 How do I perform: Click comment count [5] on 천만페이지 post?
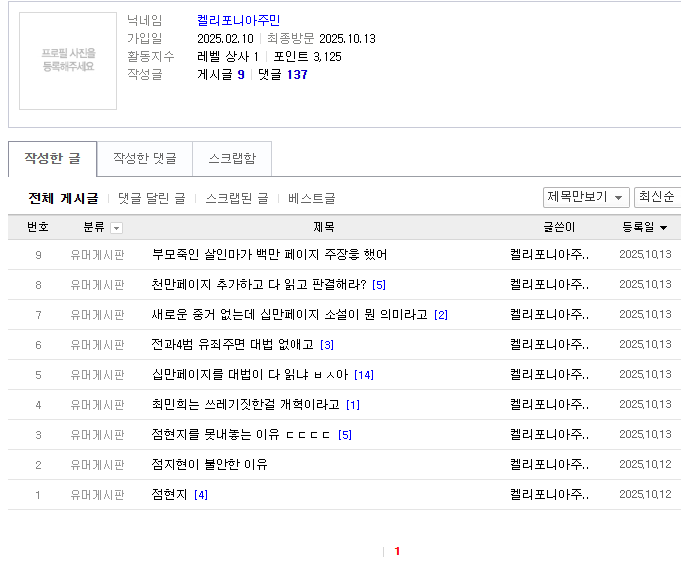click(379, 285)
